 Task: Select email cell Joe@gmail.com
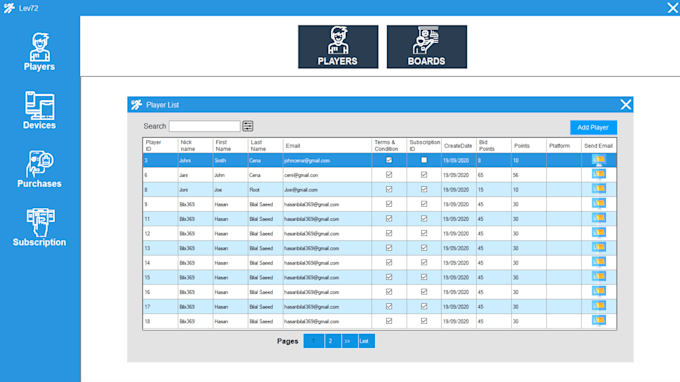[327, 190]
